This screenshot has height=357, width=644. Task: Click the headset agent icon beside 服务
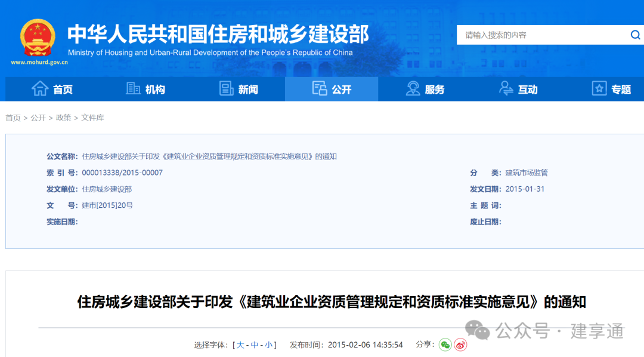[413, 88]
